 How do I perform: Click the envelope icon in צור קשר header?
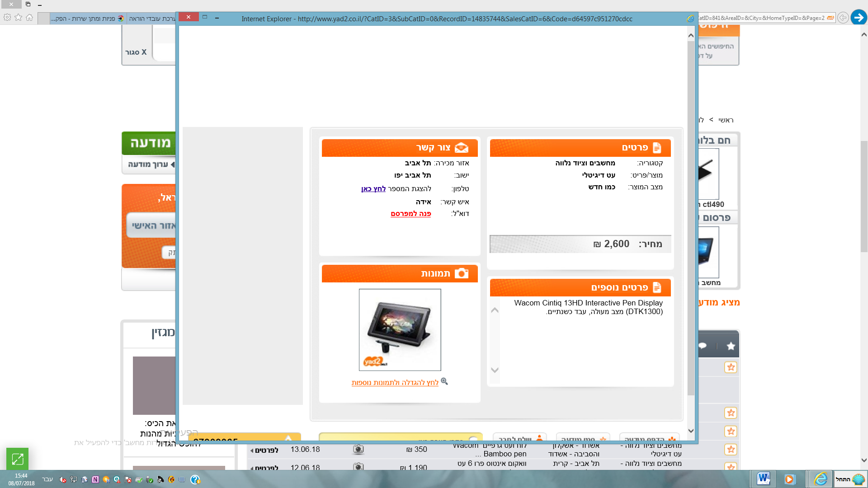[x=461, y=148]
